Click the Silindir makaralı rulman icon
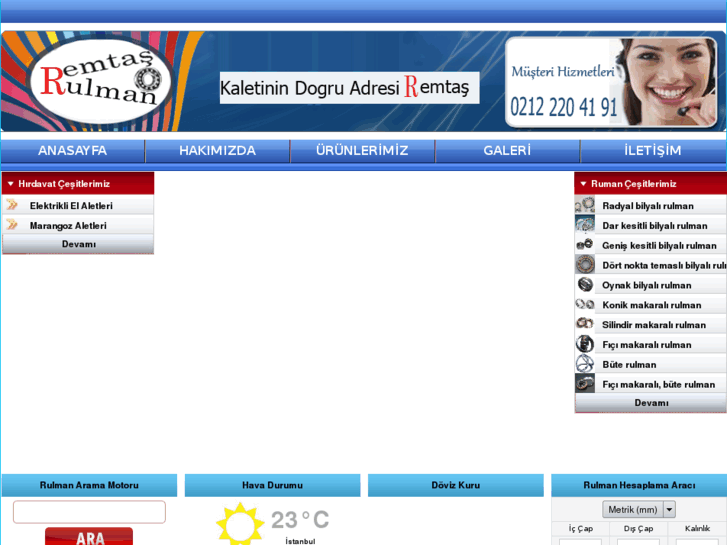 click(585, 324)
